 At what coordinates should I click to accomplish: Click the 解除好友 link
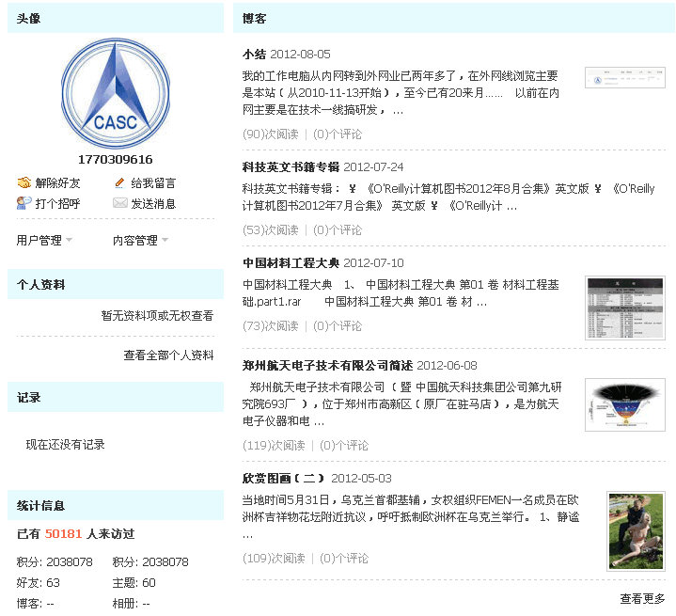point(57,183)
